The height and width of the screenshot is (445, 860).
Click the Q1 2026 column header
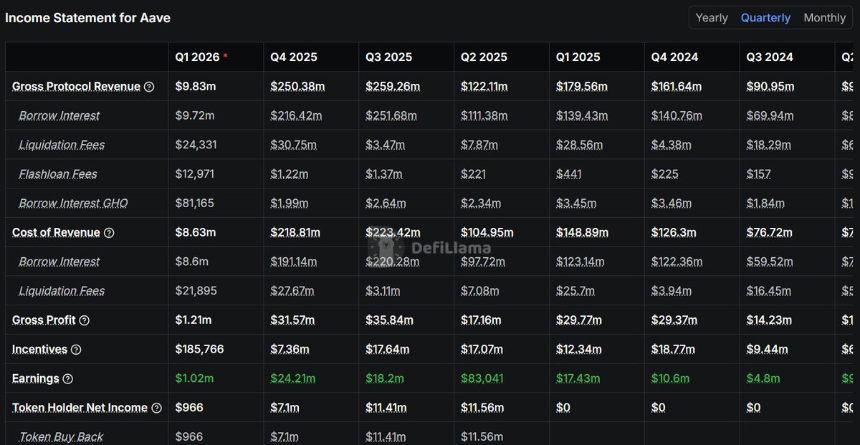pyautogui.click(x=197, y=57)
